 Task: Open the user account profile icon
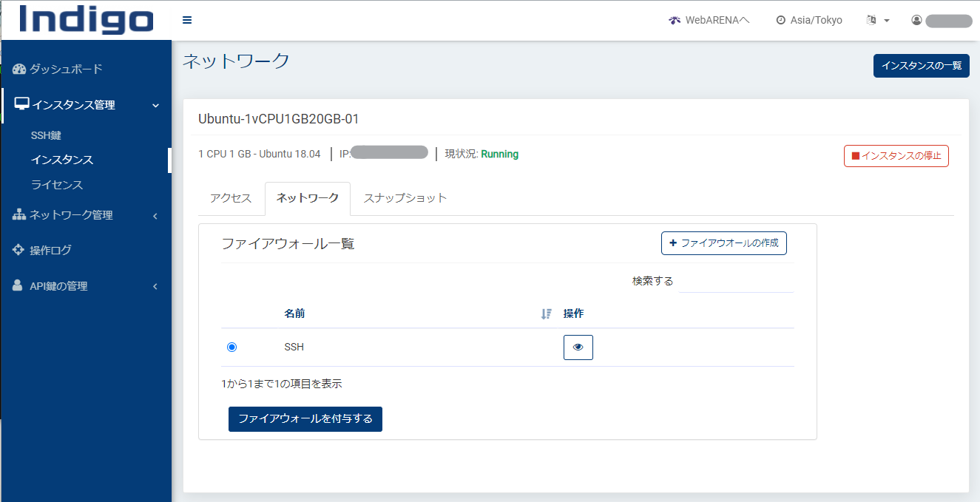coord(917,21)
